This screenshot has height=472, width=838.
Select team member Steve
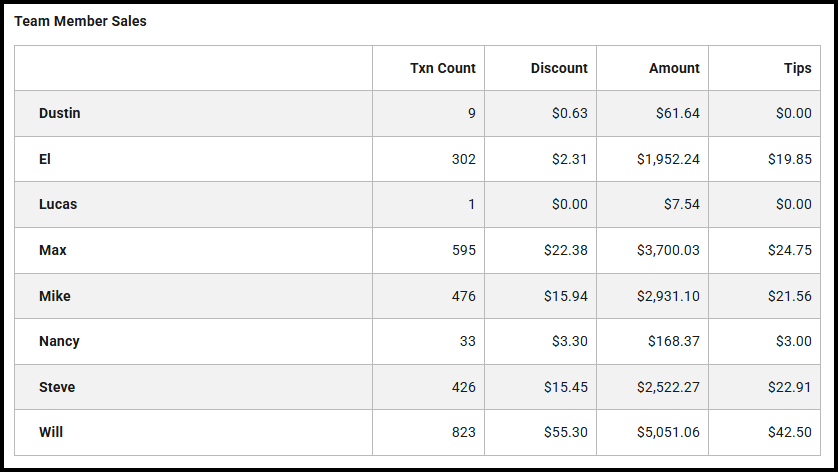click(57, 387)
